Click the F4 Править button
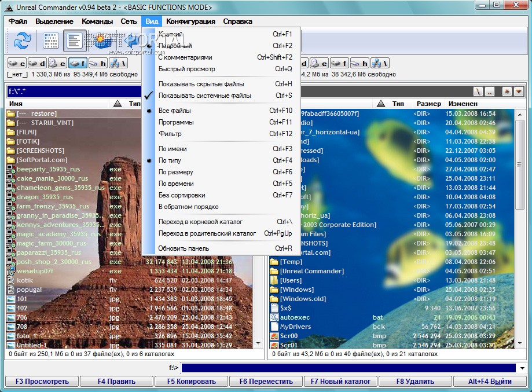Viewport: 532px width, 392px height. point(117,381)
